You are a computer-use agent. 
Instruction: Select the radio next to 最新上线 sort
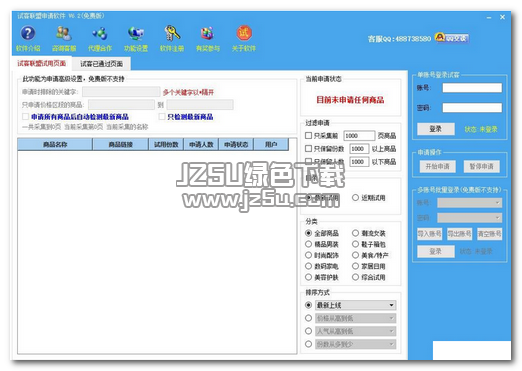click(x=308, y=305)
